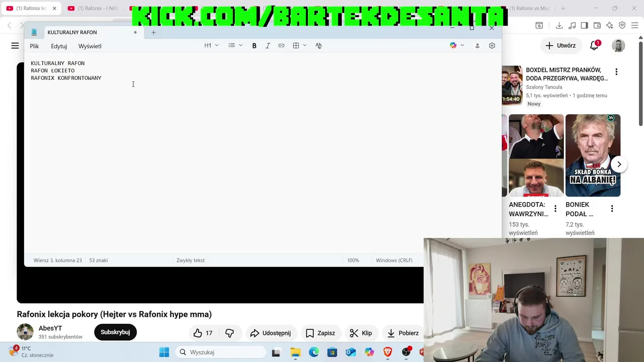
Task: Expand the Copilot dropdown arrow in Notepad
Action: point(462,46)
